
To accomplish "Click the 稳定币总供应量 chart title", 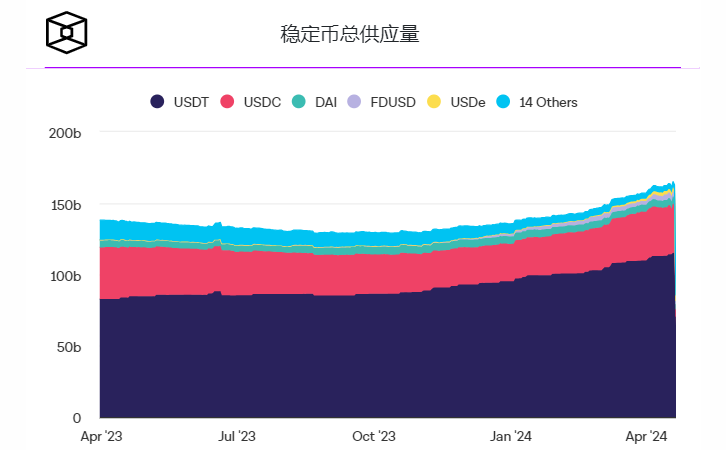I will (350, 34).
